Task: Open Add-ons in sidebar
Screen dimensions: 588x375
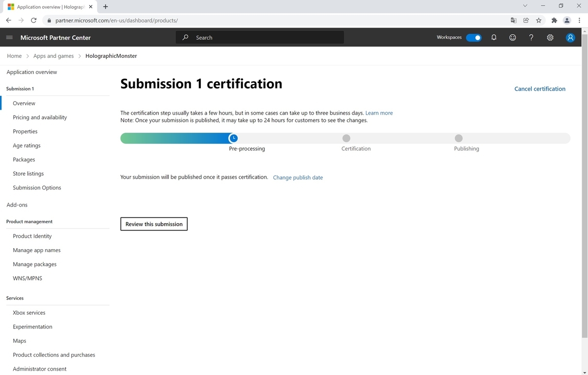Action: (x=17, y=205)
